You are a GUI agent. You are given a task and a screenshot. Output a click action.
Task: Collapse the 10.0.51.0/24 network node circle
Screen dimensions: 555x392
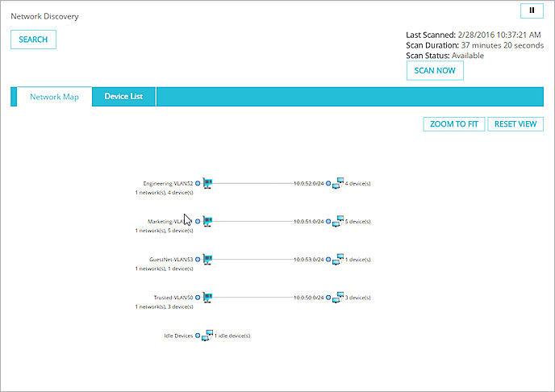pos(328,222)
